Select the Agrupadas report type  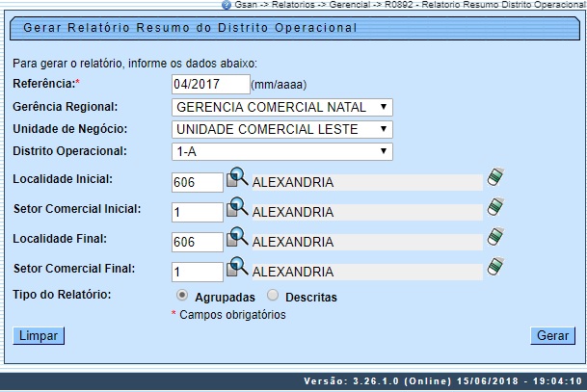click(182, 297)
